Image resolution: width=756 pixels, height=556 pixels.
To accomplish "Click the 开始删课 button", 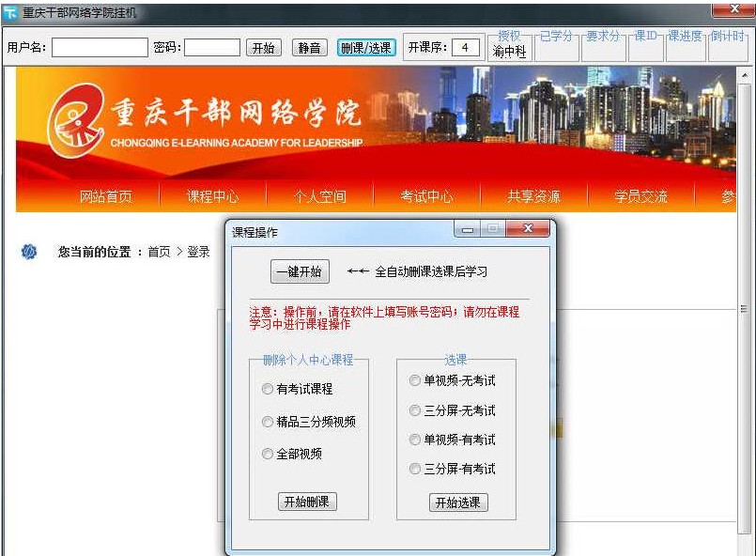I will coord(307,502).
